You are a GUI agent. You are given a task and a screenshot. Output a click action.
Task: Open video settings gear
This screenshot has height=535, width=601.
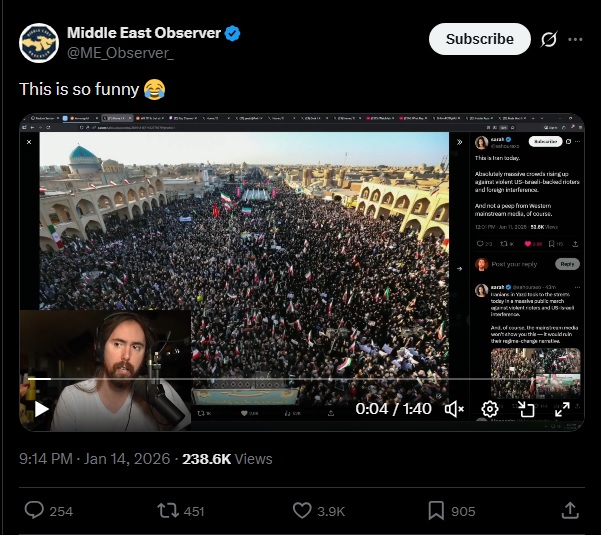489,409
